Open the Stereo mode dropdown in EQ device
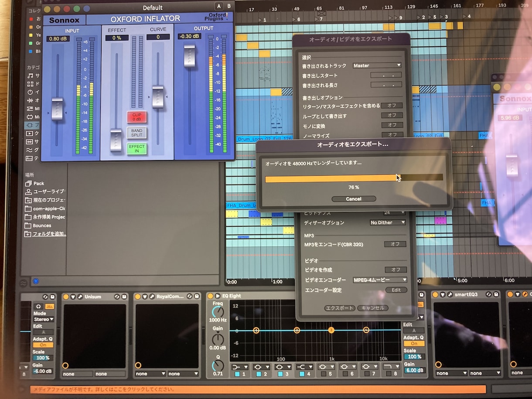This screenshot has width=532, height=399. (x=44, y=319)
